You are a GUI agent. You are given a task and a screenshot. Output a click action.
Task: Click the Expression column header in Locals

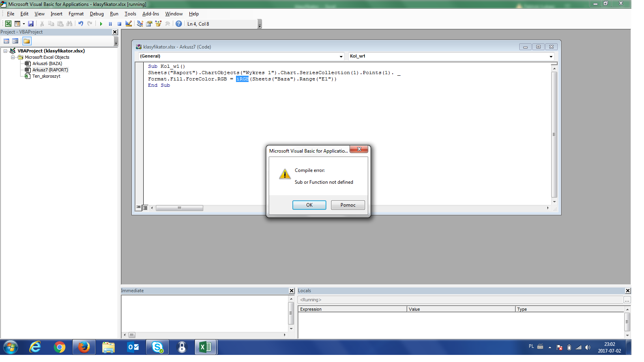click(352, 309)
